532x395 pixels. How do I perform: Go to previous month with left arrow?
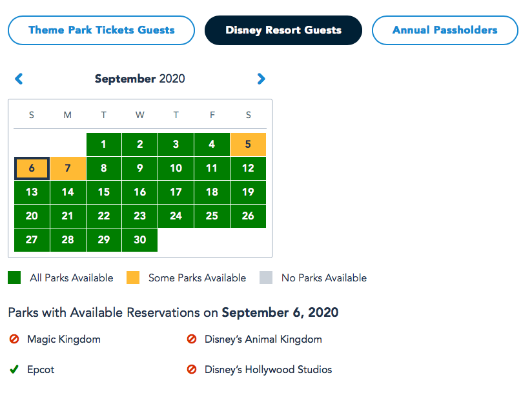click(x=19, y=79)
